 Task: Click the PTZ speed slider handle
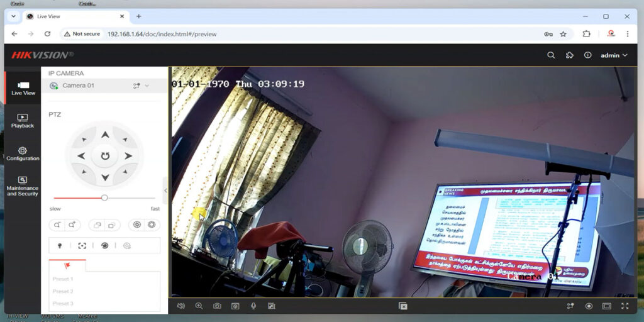104,197
